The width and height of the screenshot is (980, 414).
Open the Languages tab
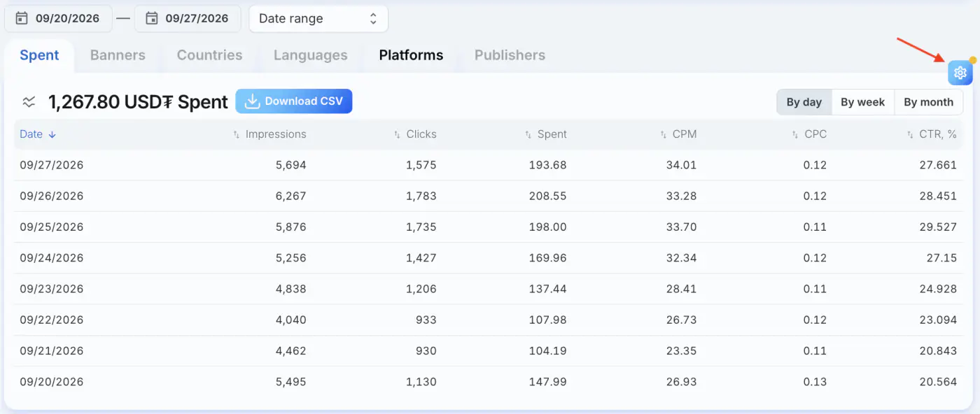pyautogui.click(x=311, y=55)
